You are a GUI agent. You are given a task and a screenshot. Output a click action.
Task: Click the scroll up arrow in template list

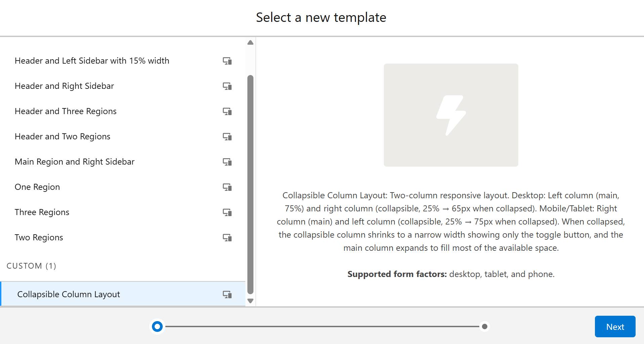pyautogui.click(x=250, y=43)
